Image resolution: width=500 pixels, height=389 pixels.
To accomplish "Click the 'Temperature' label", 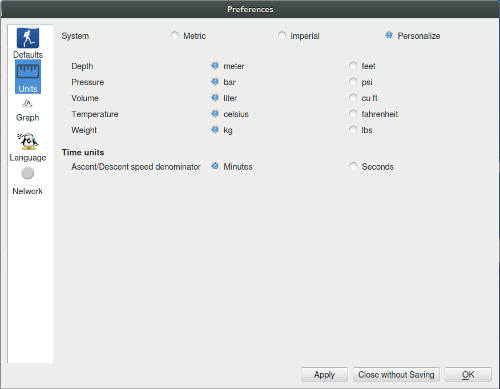I will [x=95, y=114].
